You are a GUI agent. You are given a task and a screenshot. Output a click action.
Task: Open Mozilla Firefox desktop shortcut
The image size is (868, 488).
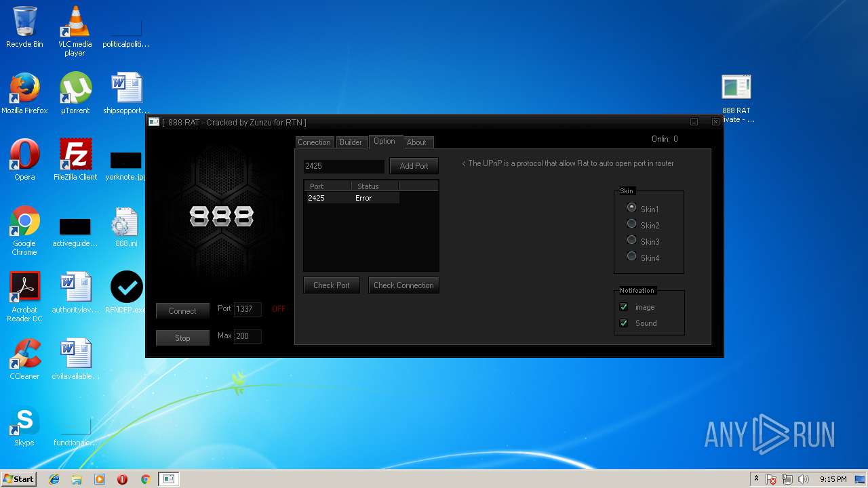(x=24, y=94)
